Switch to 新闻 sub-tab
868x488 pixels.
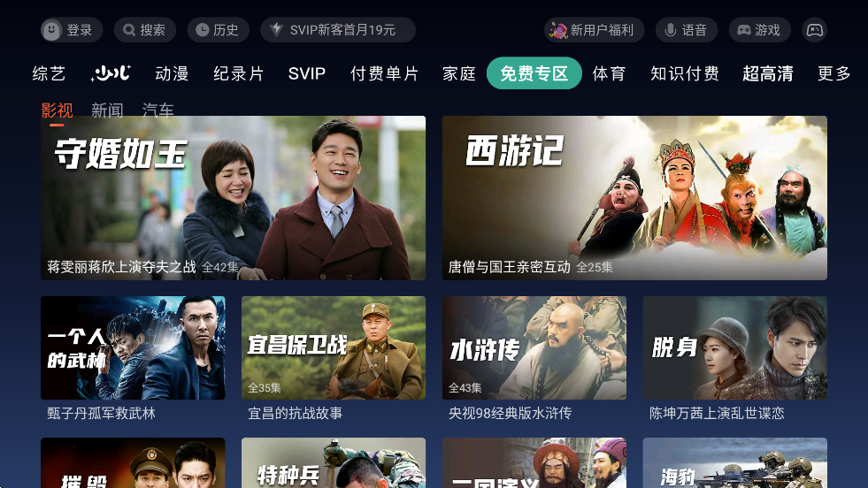[x=107, y=111]
